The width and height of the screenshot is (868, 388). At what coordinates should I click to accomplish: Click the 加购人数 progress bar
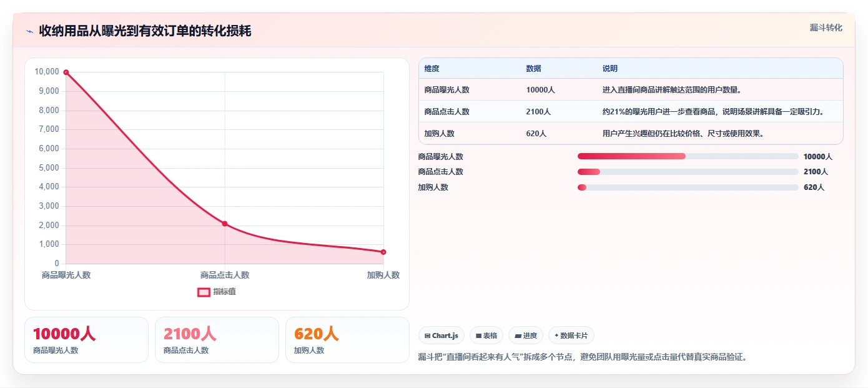coord(688,187)
